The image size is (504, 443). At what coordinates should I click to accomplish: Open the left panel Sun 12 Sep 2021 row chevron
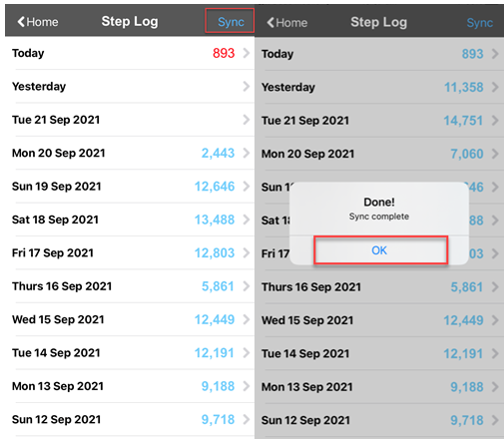[247, 419]
